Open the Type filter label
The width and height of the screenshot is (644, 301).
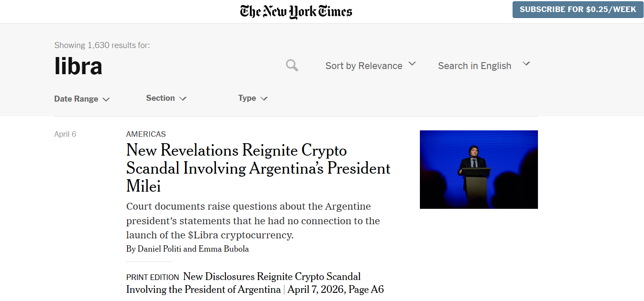(247, 98)
